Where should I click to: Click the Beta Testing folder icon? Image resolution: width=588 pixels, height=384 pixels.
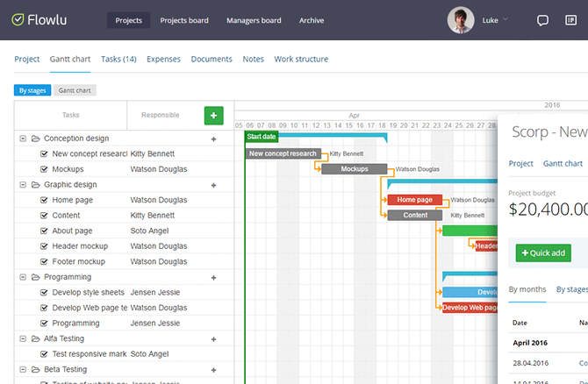tap(36, 370)
